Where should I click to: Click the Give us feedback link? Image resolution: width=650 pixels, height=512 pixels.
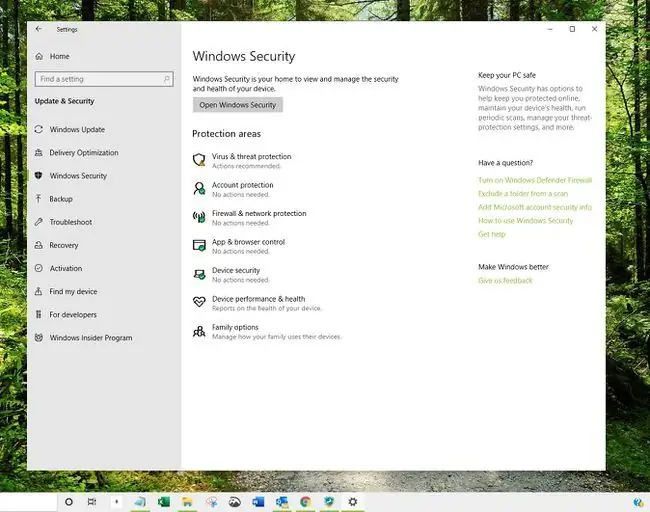point(505,281)
